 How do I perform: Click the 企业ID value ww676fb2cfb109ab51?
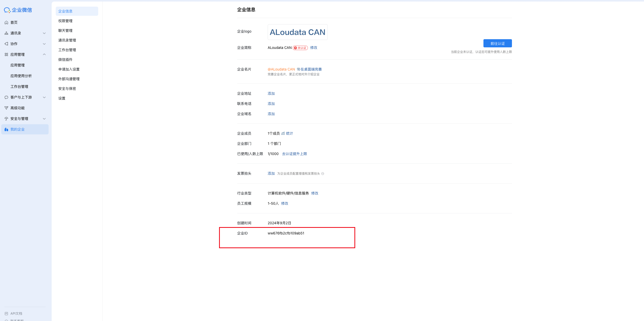286,233
